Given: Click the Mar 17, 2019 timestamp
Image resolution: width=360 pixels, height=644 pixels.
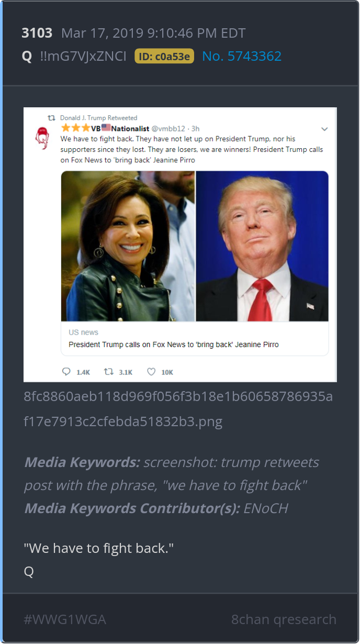Looking at the screenshot, I should [153, 33].
